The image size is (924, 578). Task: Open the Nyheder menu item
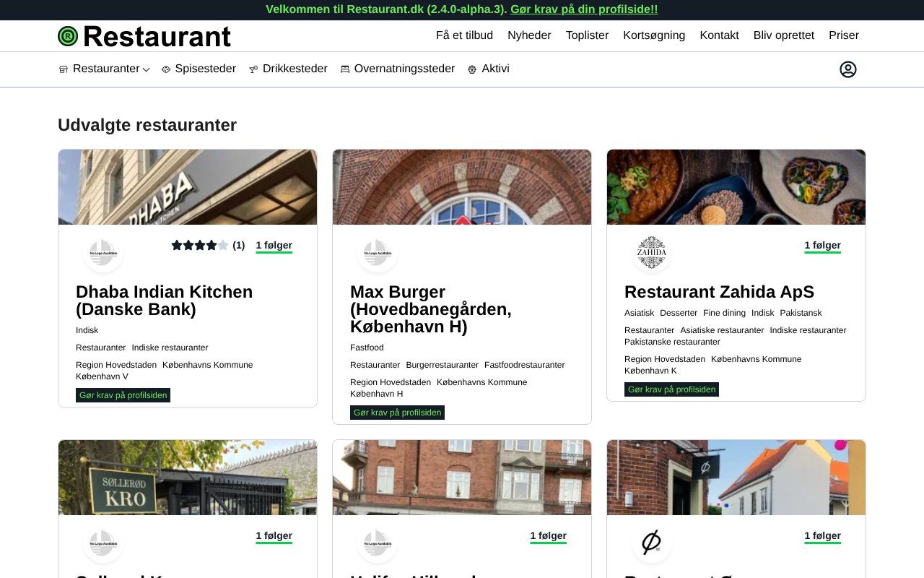[529, 35]
